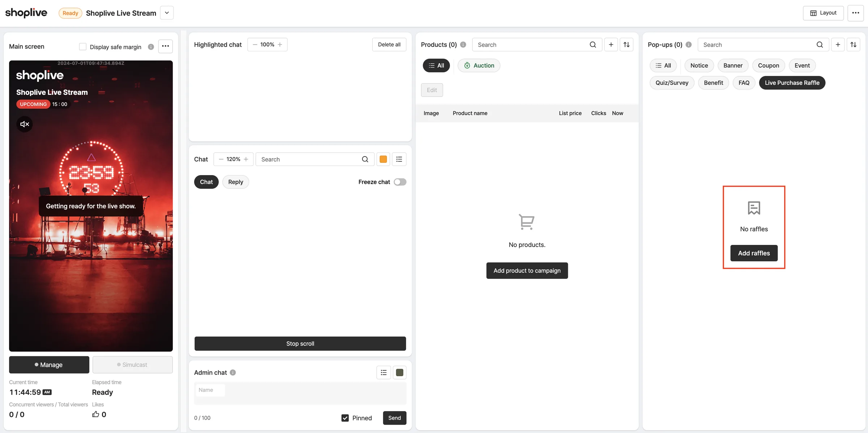
Task: Decrease Highlighted chat zoom with minus
Action: (x=255, y=44)
